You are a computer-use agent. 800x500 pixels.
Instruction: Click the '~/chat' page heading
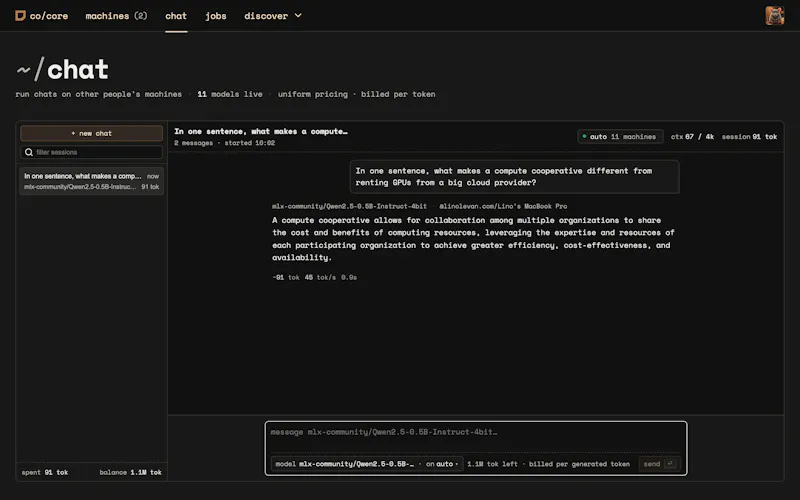pos(62,69)
